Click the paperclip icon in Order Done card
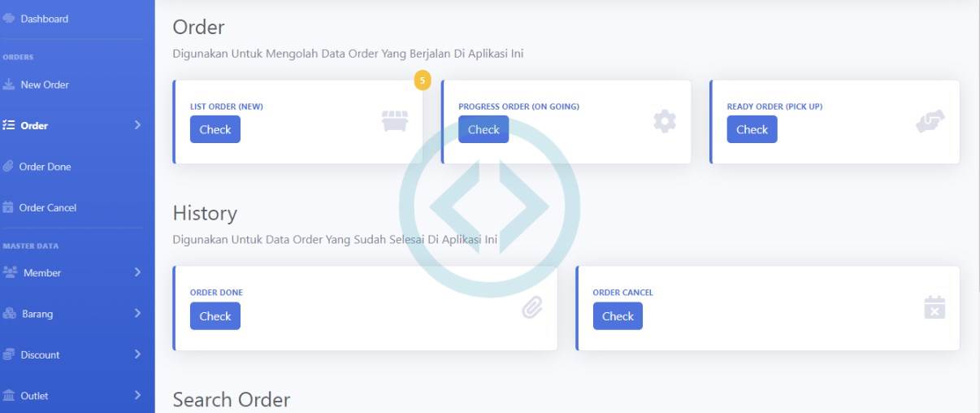Screen dimensions: 980x413 point(532,307)
